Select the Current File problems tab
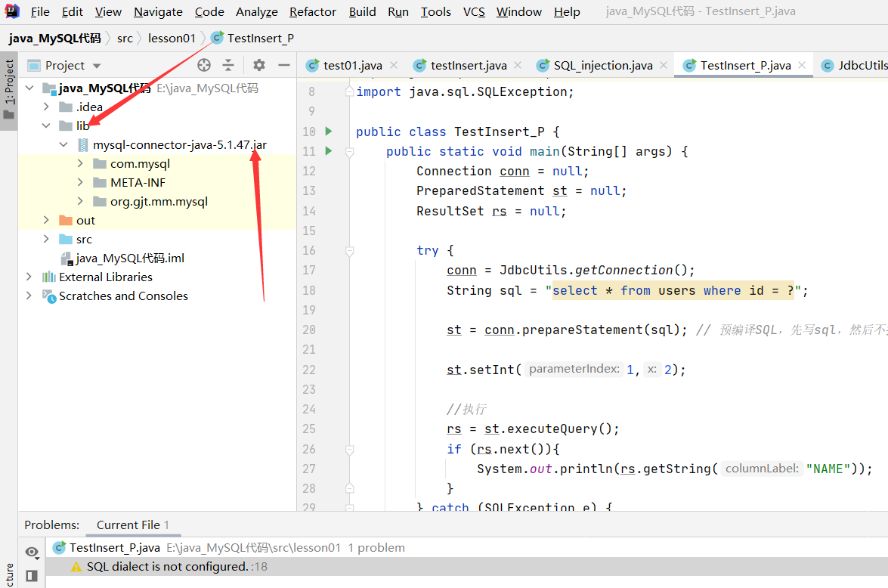888x588 pixels. [x=133, y=525]
